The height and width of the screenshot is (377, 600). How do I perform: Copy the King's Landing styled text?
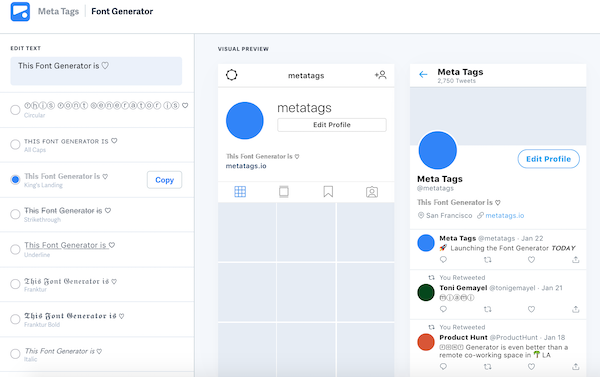click(165, 180)
